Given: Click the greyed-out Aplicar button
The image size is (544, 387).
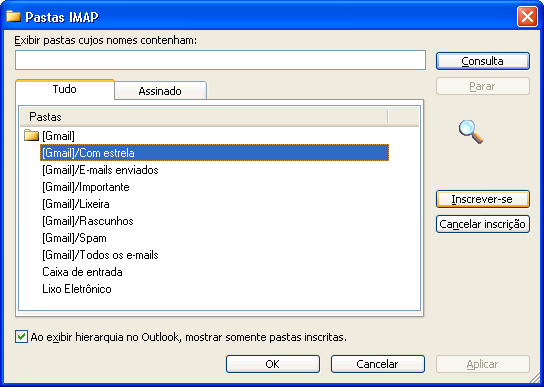Looking at the screenshot, I should pyautogui.click(x=483, y=364).
